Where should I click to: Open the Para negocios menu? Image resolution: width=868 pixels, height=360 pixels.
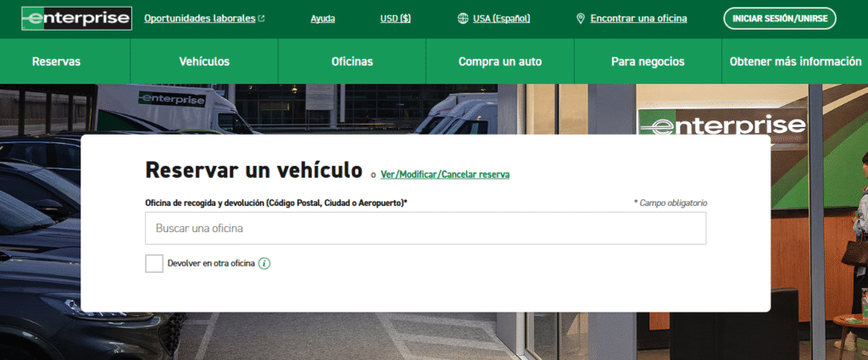[648, 61]
